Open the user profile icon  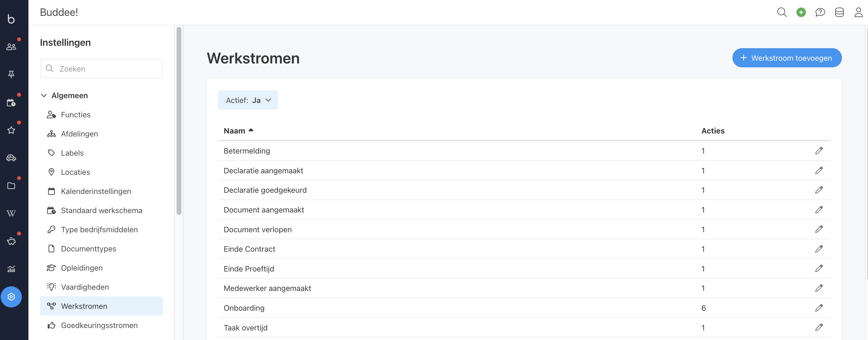(x=858, y=13)
